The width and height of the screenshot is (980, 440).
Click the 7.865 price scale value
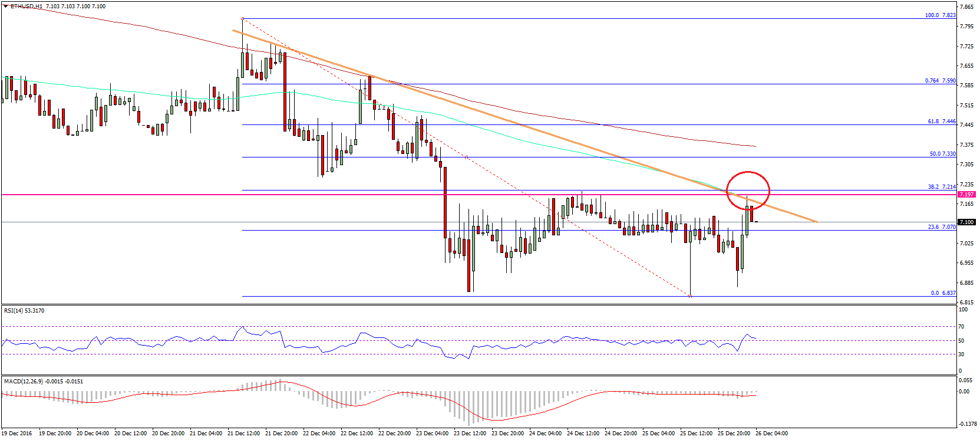point(966,7)
